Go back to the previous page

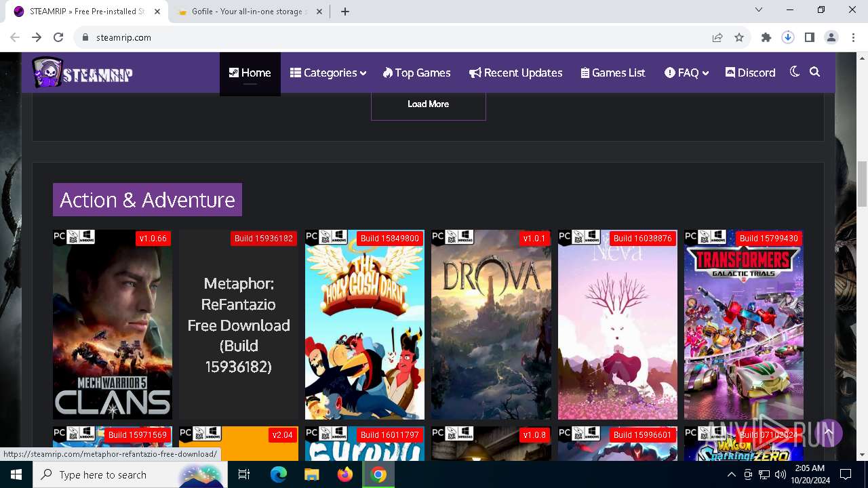(x=15, y=37)
